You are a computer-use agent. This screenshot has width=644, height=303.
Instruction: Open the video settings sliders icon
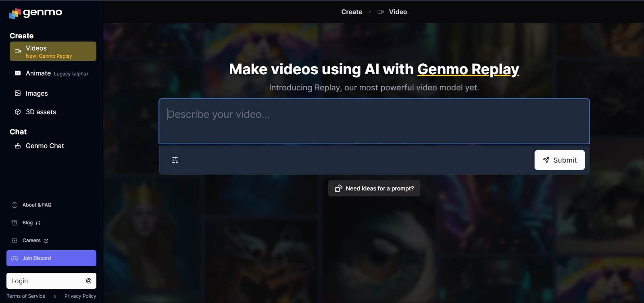[x=175, y=160]
